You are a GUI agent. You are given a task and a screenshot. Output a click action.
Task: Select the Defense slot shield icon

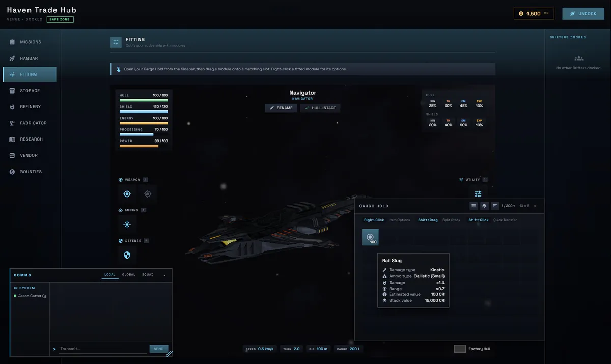tap(127, 255)
